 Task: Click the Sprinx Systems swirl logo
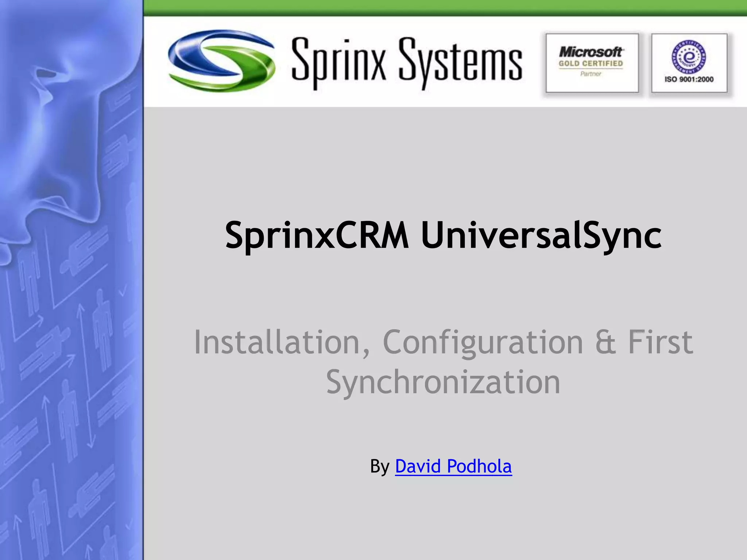click(x=221, y=61)
